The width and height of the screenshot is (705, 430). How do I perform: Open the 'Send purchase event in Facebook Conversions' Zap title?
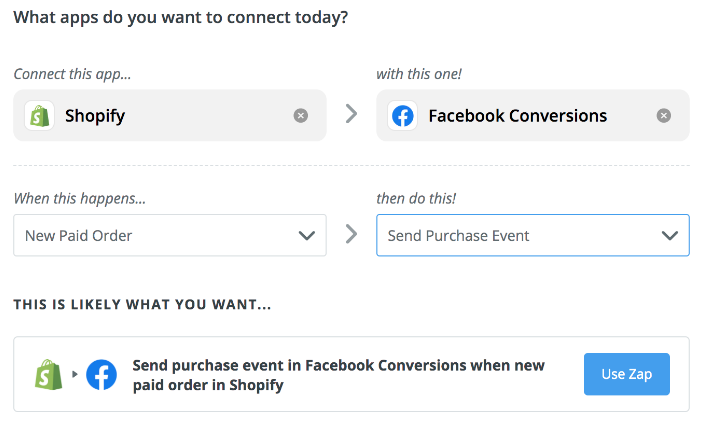coord(338,375)
